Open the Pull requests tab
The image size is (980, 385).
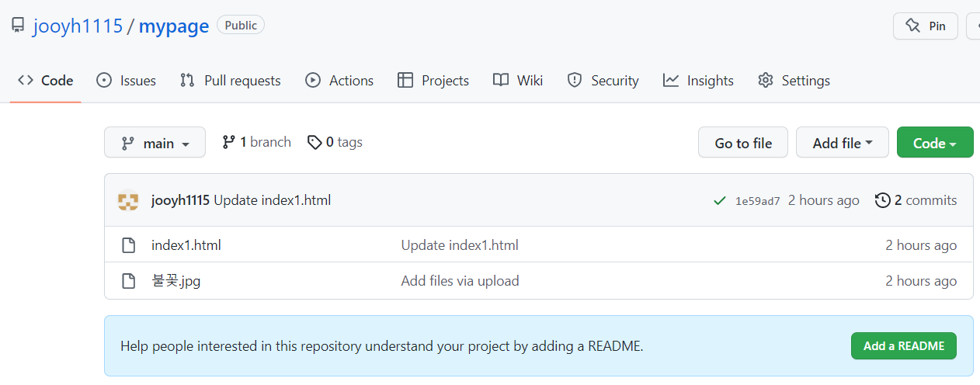click(230, 80)
